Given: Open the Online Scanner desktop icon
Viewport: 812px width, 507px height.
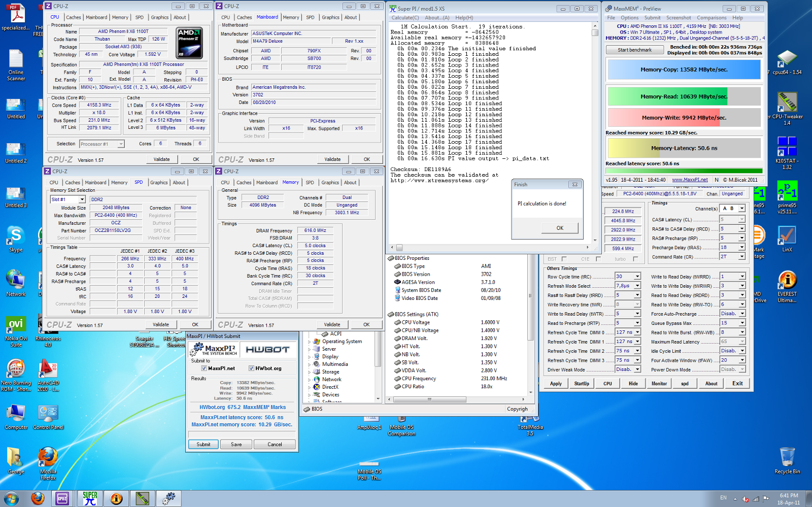Looking at the screenshot, I should 16,65.
